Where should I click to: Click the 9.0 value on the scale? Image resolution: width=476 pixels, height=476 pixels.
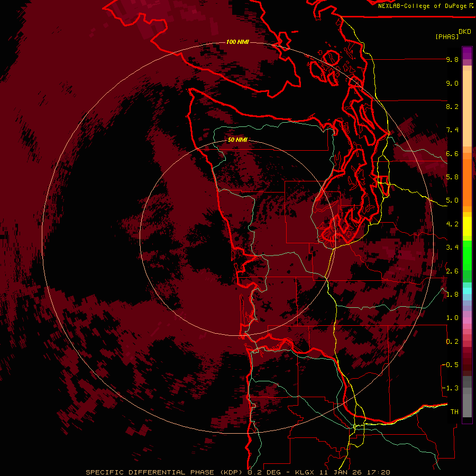point(452,83)
